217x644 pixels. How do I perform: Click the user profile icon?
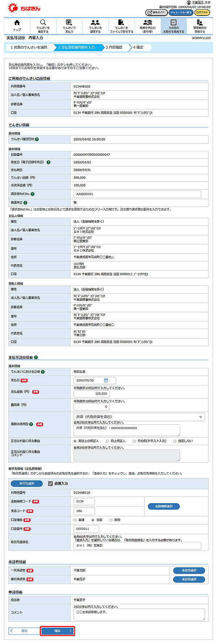(188, 3)
